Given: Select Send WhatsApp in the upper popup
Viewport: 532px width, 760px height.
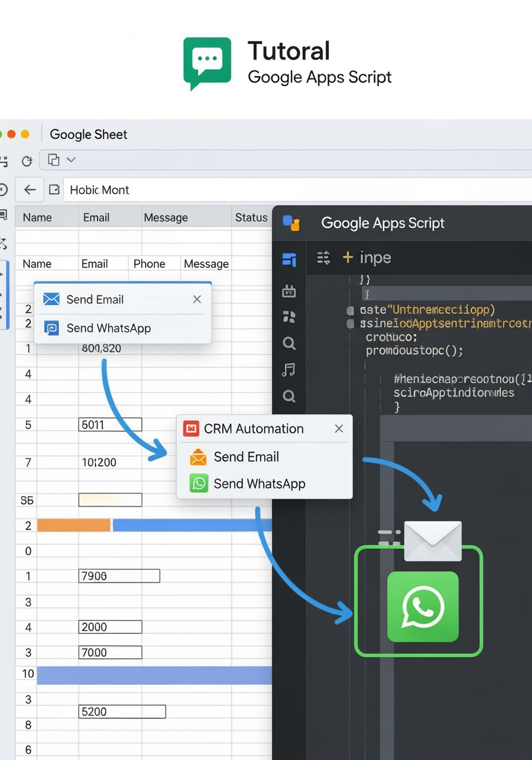Looking at the screenshot, I should pos(108,328).
